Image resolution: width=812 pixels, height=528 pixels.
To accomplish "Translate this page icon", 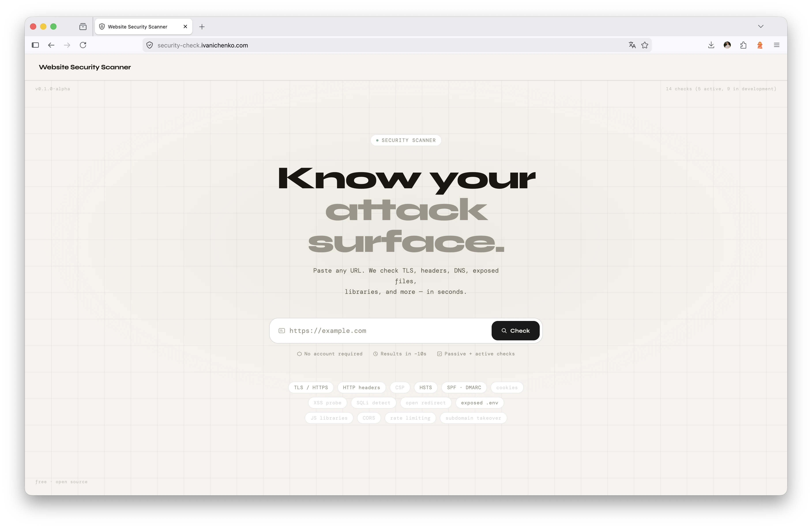I will click(x=632, y=45).
